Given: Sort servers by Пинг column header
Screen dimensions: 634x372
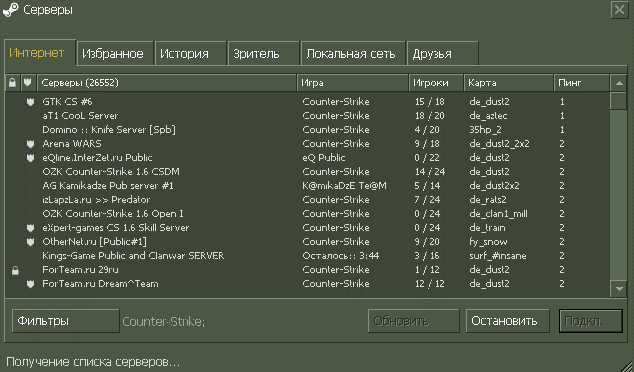Looking at the screenshot, I should click(581, 83).
